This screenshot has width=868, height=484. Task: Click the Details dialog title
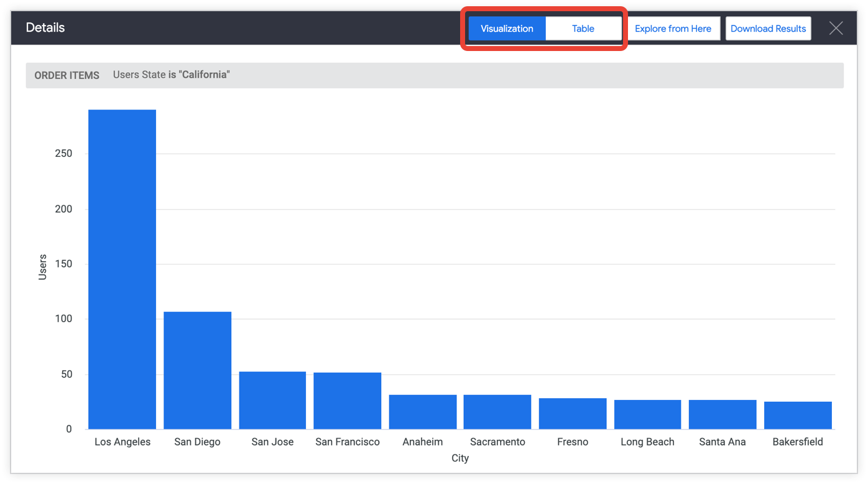pos(45,28)
